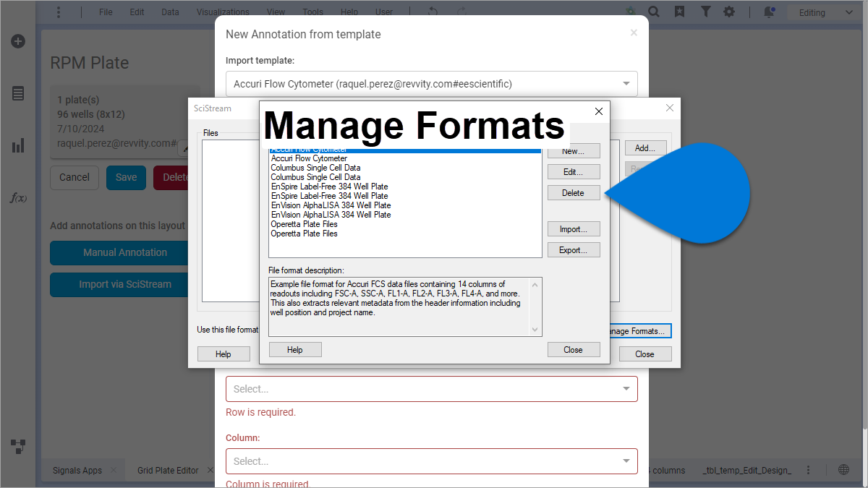This screenshot has width=868, height=488.
Task: Click the file format description scrollbar
Action: (x=535, y=307)
